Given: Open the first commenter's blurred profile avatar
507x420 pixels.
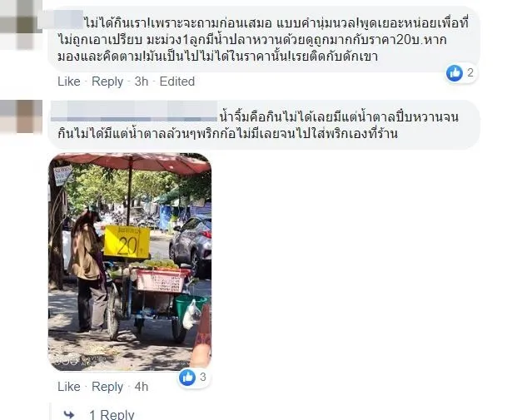Looking at the screenshot, I should (21, 24).
